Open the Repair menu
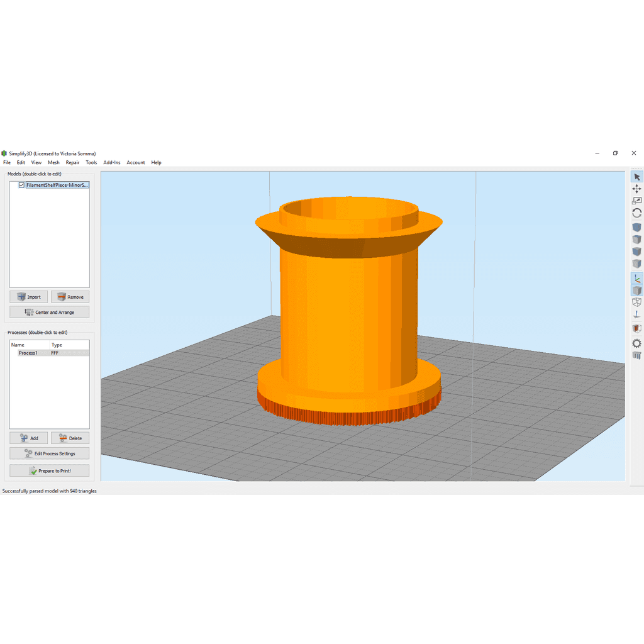Viewport: 644px width, 644px height. tap(73, 163)
